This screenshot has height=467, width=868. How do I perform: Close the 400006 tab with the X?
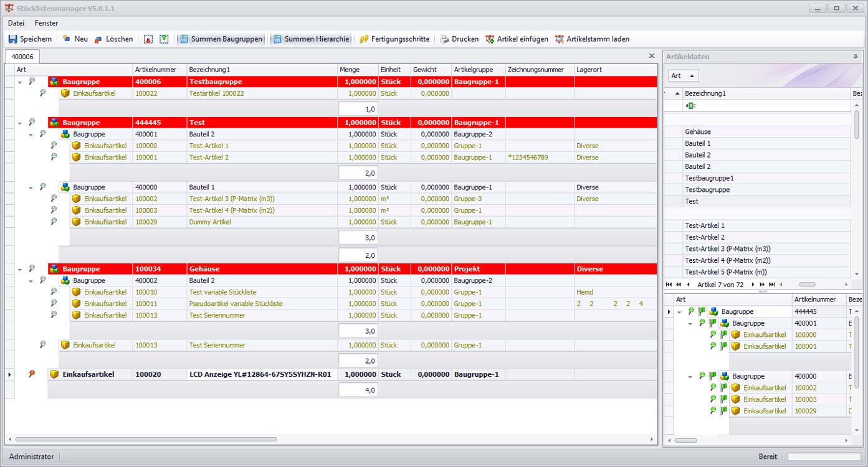(652, 56)
